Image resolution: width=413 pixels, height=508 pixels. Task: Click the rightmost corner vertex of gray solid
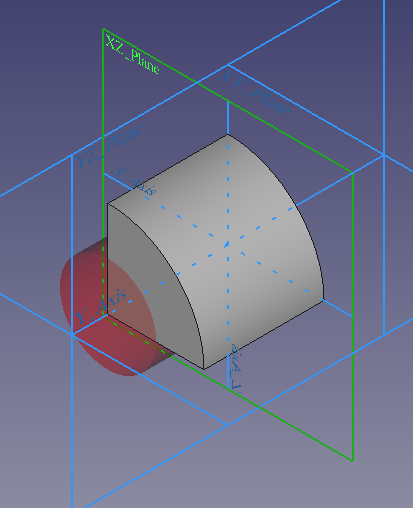point(323,300)
